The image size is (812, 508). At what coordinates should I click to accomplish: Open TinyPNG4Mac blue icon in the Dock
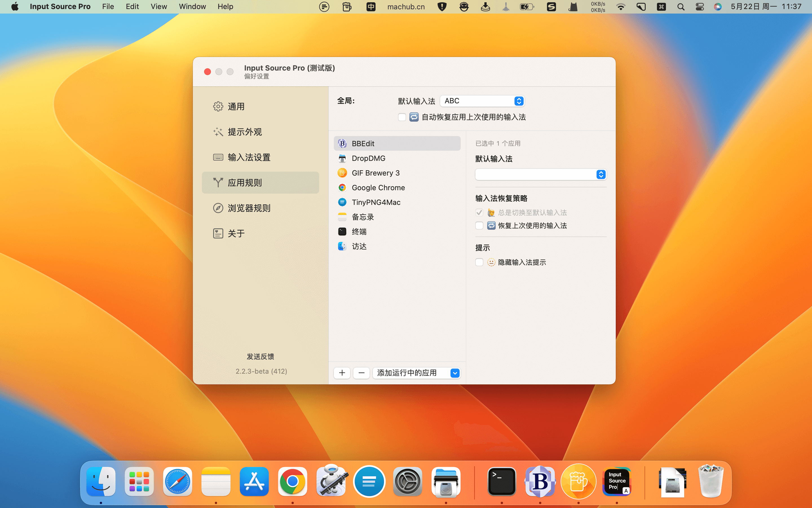[x=369, y=481]
